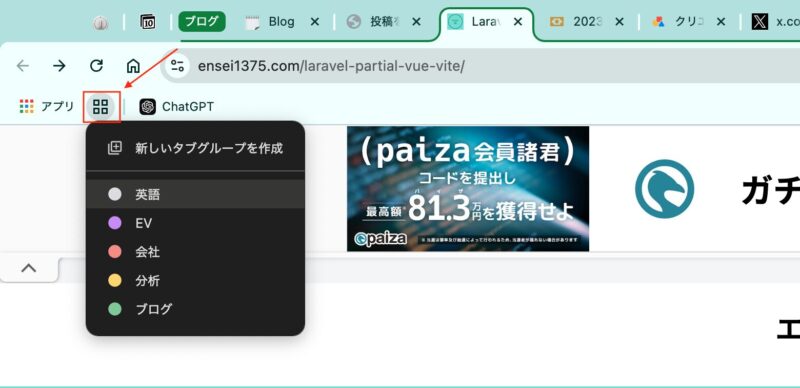
Task: Open the pinned calendar tab icon
Action: pos(148,21)
